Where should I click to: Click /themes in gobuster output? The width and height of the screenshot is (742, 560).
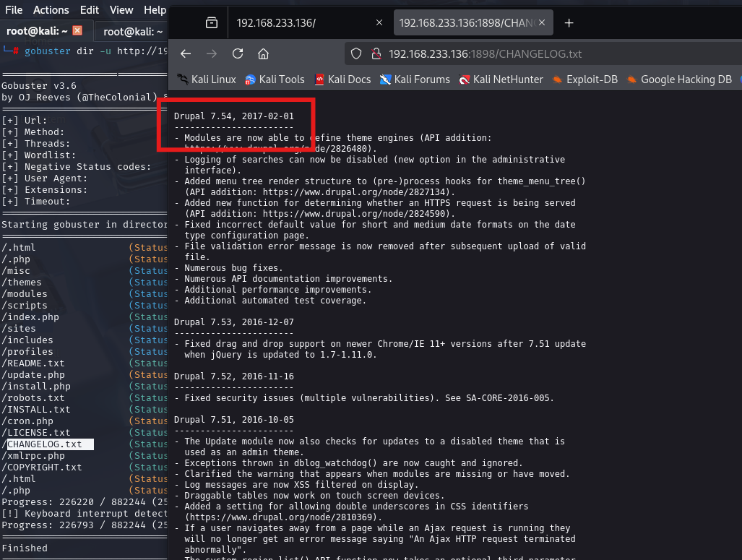click(x=22, y=282)
